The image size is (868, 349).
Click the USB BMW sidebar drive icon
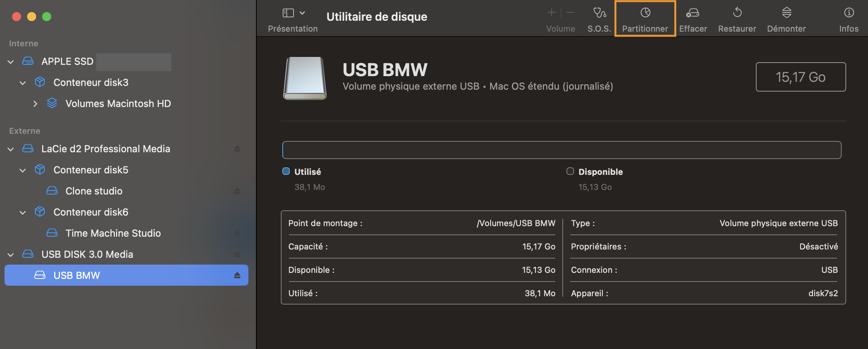(x=40, y=275)
